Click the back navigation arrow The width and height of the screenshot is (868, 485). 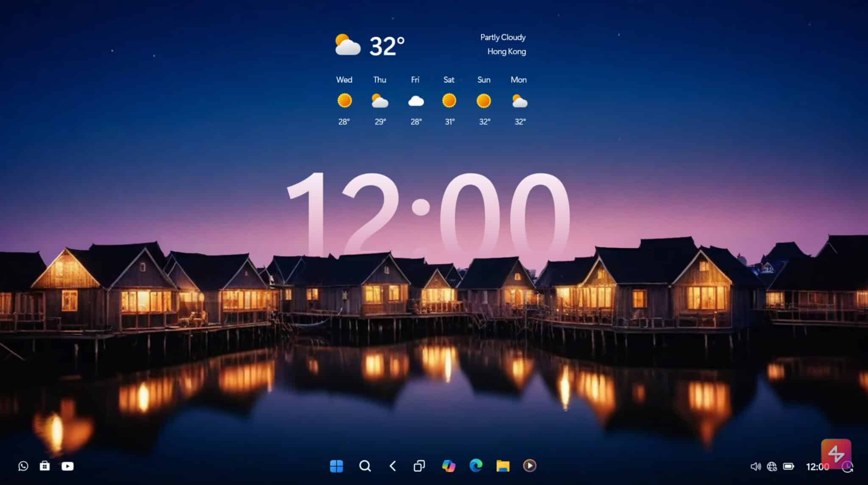pyautogui.click(x=392, y=466)
